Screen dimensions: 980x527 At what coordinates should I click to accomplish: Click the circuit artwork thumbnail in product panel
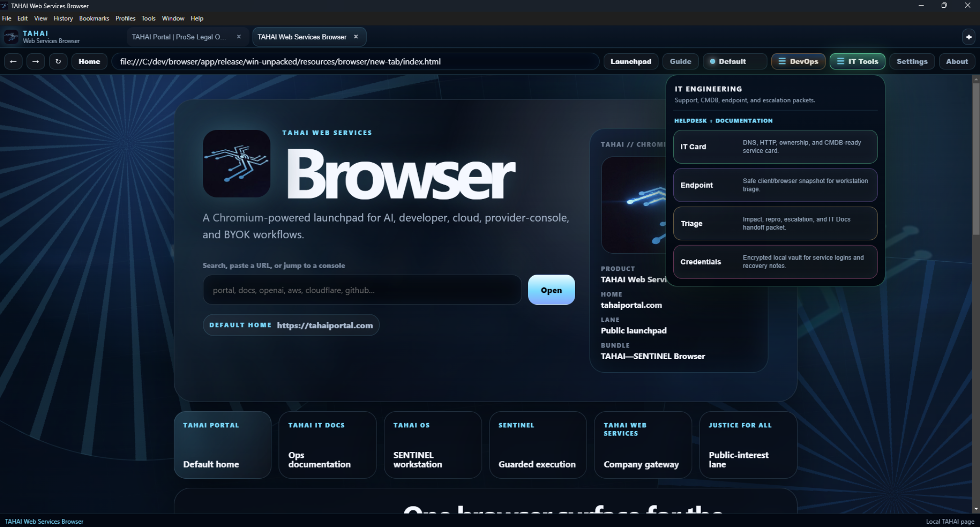[x=634, y=205]
